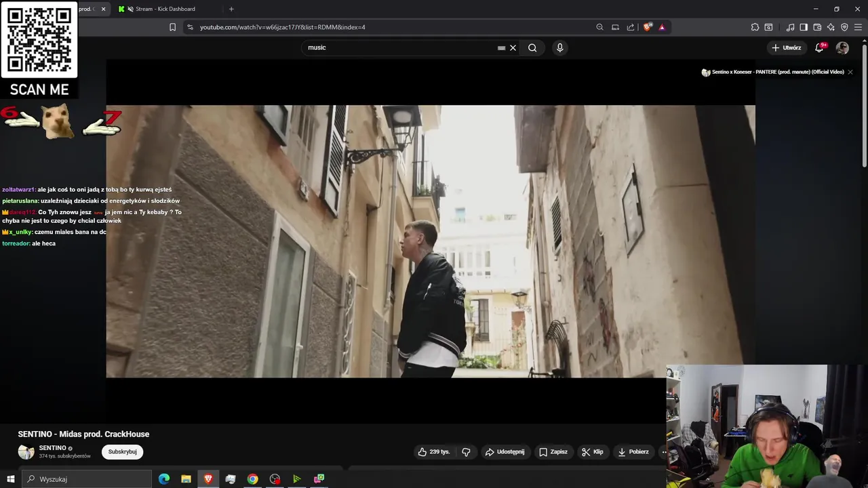Open Brave browser taskbar icon
Image resolution: width=868 pixels, height=488 pixels.
click(208, 479)
